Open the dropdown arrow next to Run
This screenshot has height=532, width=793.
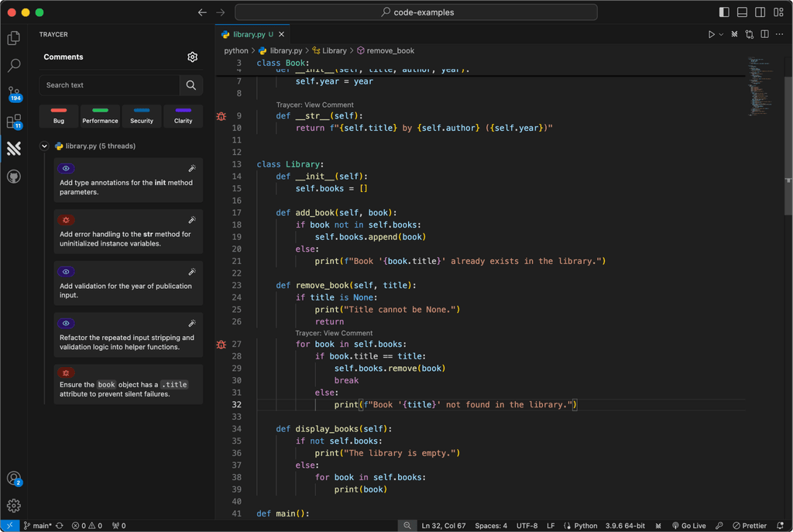722,34
